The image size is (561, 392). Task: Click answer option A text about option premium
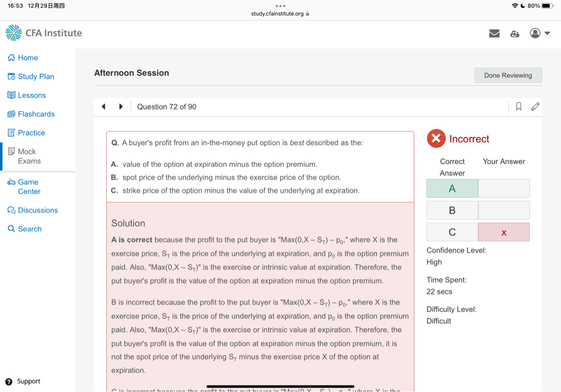tap(220, 165)
